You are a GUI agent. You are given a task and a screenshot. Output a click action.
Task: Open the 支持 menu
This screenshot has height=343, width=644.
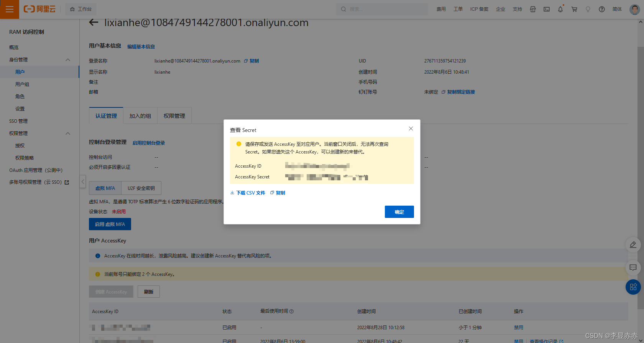pyautogui.click(x=517, y=9)
